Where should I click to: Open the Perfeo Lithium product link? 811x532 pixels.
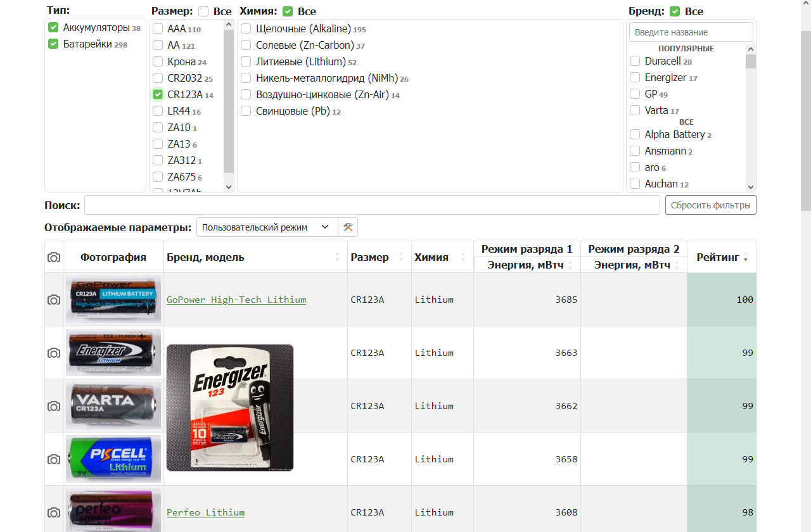click(x=205, y=512)
